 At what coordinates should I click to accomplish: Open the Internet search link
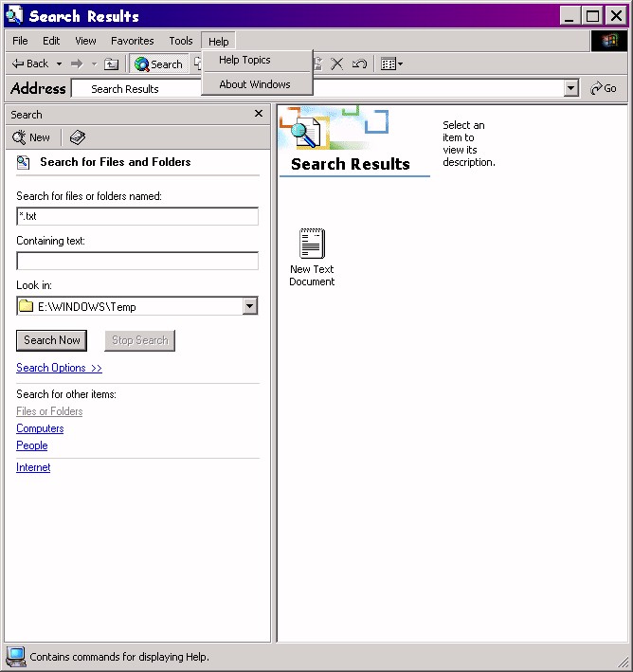pyautogui.click(x=33, y=467)
